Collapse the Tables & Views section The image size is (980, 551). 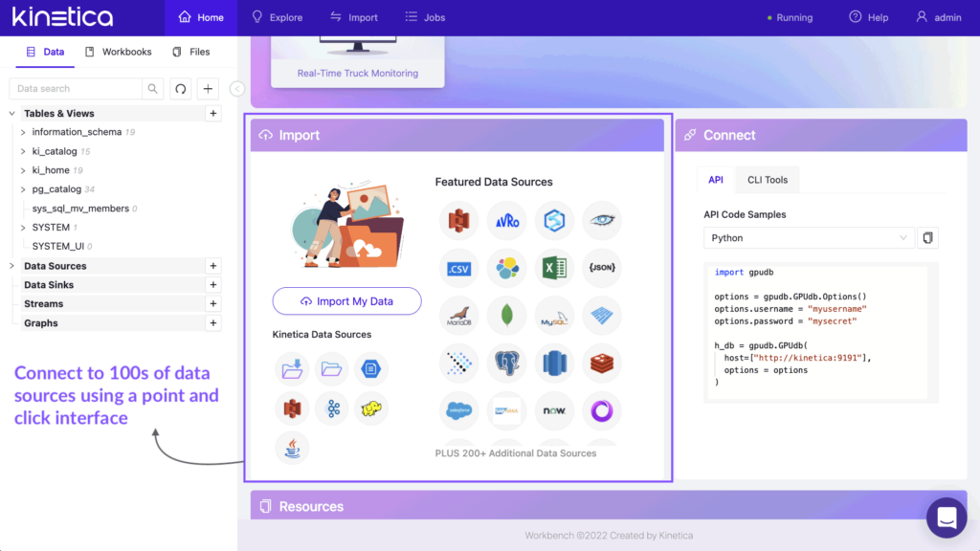pyautogui.click(x=11, y=114)
